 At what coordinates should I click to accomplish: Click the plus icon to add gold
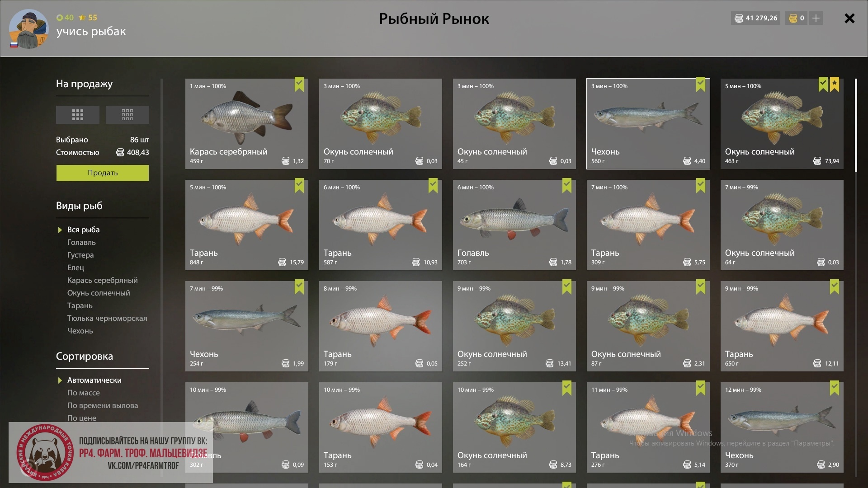816,18
